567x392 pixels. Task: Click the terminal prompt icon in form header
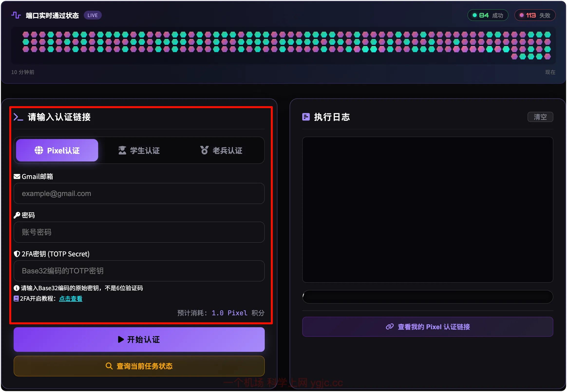tap(18, 117)
